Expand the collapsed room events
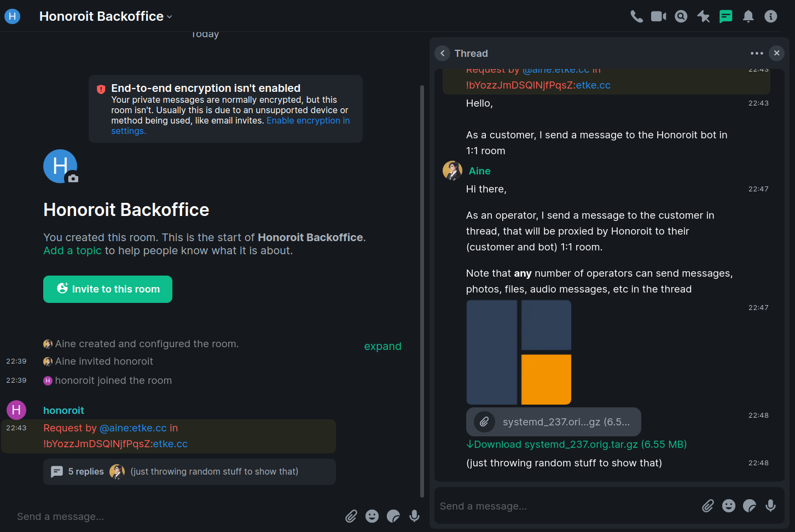795x532 pixels. 382,346
